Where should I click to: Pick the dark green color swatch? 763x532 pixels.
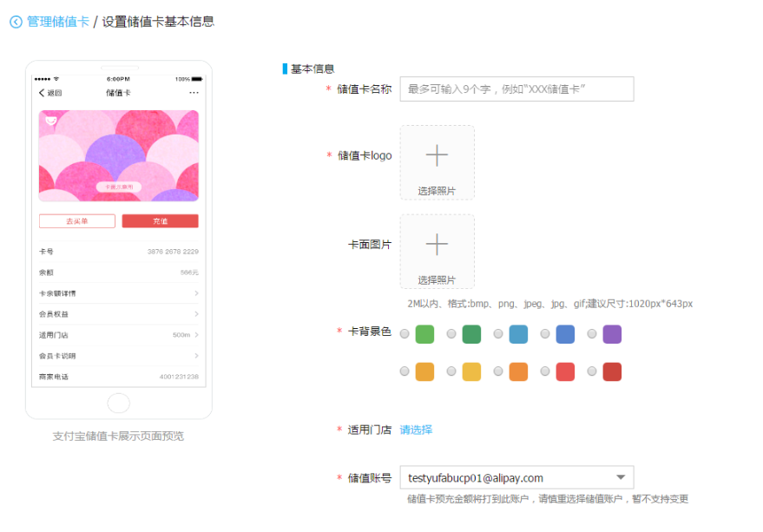(x=471, y=334)
